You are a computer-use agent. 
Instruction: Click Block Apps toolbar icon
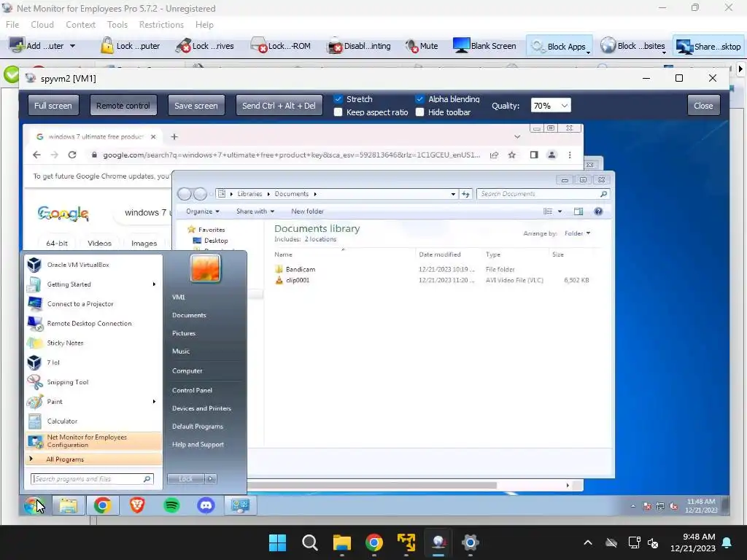[538, 46]
